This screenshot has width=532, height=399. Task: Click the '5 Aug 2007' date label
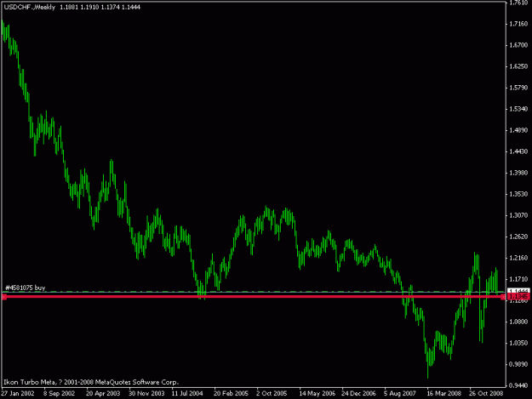point(400,394)
